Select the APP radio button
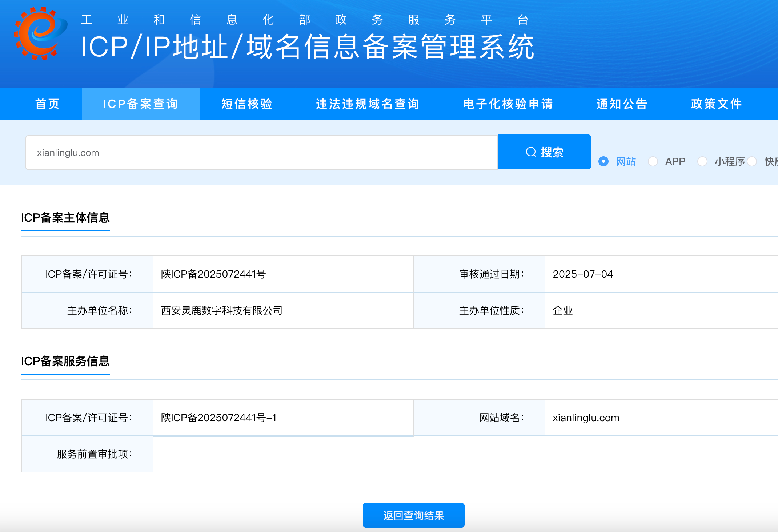The width and height of the screenshot is (778, 532). 653,161
